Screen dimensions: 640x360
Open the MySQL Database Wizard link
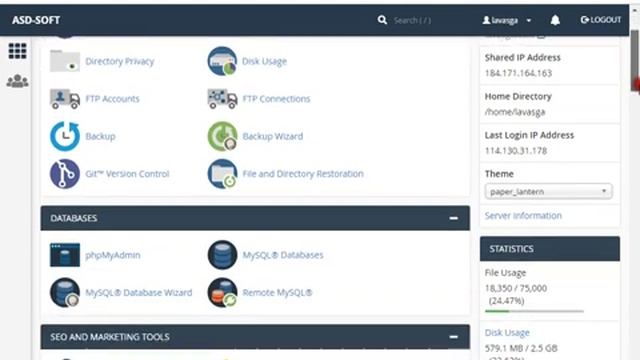tap(139, 293)
